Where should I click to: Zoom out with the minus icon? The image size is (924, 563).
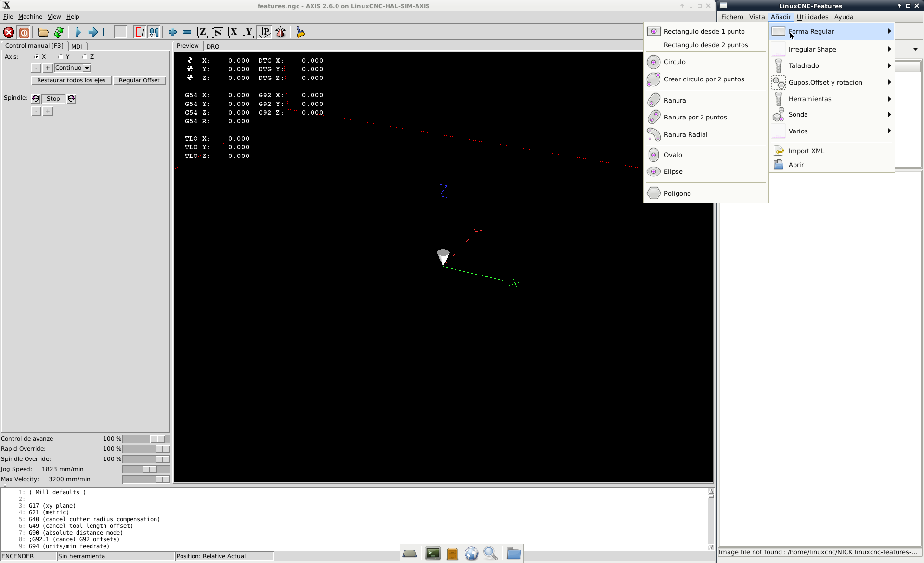tap(187, 32)
